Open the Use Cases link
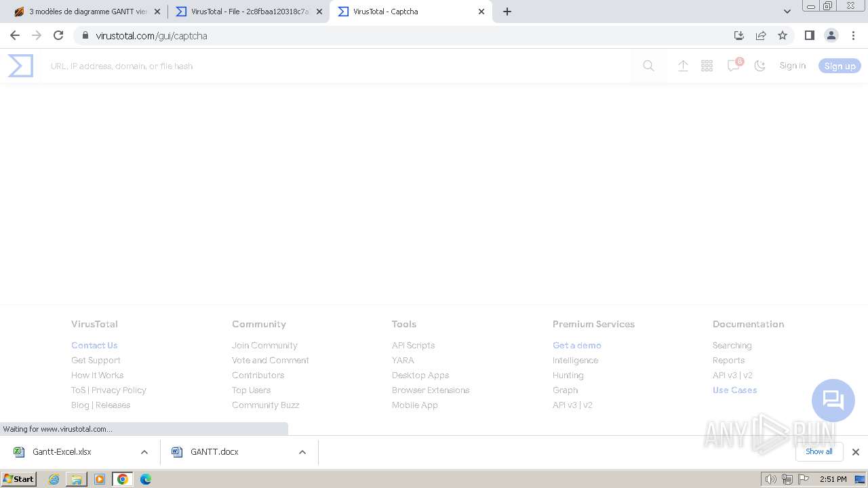 (x=734, y=390)
